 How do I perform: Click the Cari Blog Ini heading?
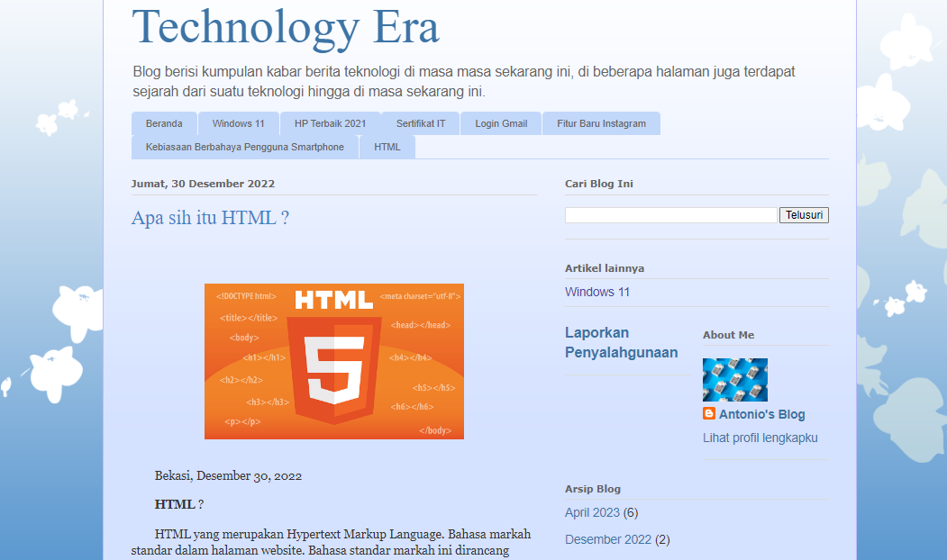[599, 184]
